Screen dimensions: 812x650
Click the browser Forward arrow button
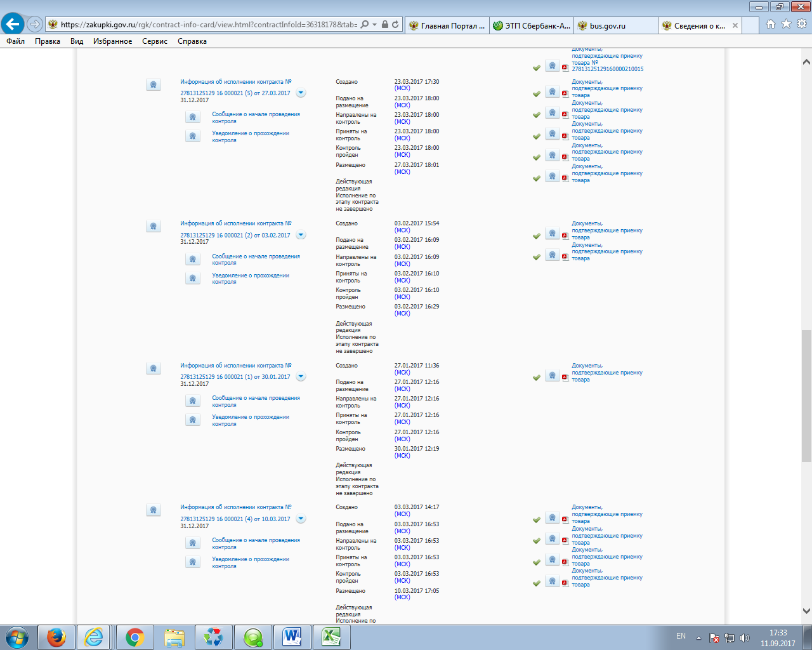click(35, 24)
